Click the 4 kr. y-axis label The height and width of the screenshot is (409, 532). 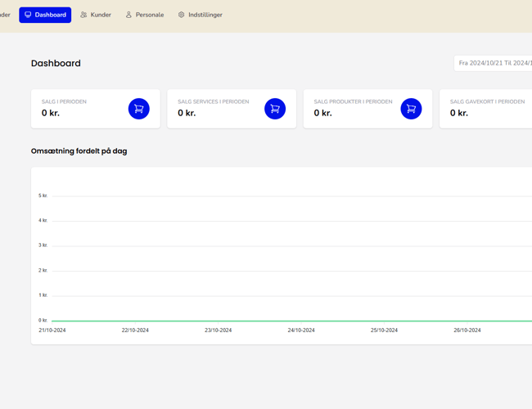[x=43, y=220]
